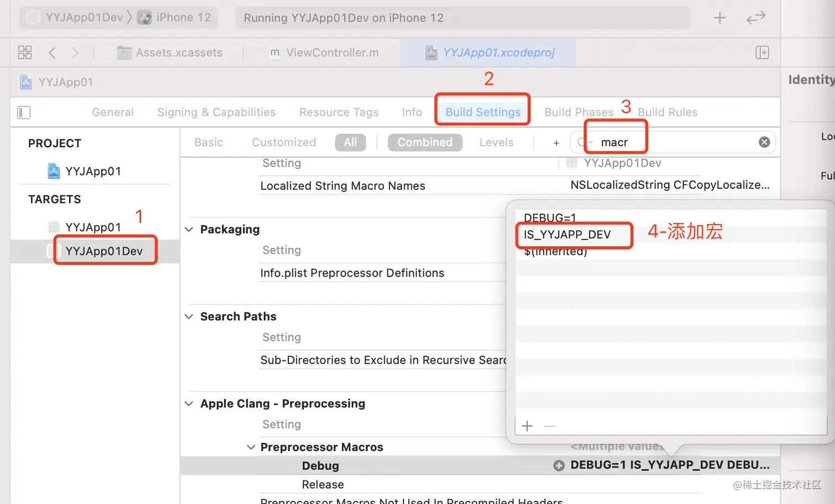Switch to Build Phases tab
The height and width of the screenshot is (504, 835).
coord(579,112)
